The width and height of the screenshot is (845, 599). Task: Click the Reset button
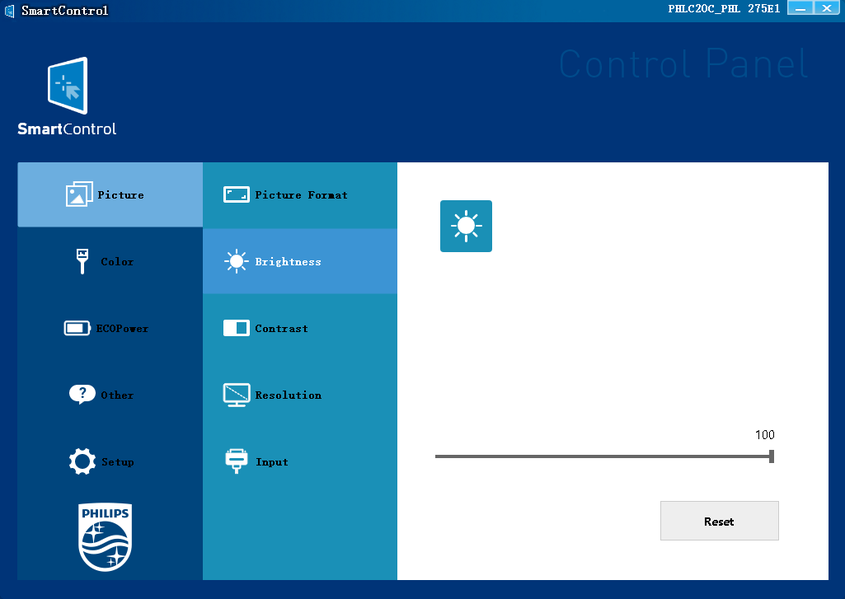pyautogui.click(x=719, y=521)
